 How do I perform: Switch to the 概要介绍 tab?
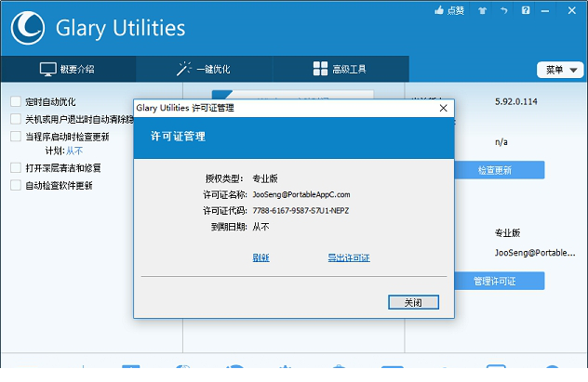(x=68, y=69)
